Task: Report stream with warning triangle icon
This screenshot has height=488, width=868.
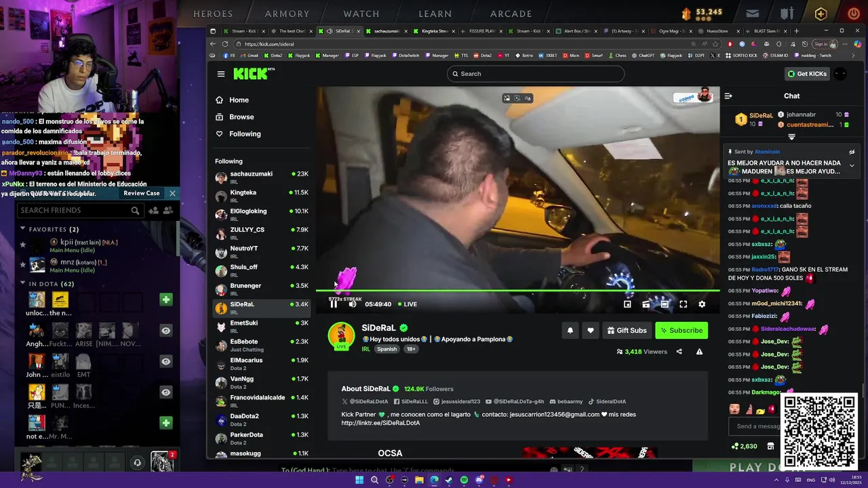Action: [699, 352]
